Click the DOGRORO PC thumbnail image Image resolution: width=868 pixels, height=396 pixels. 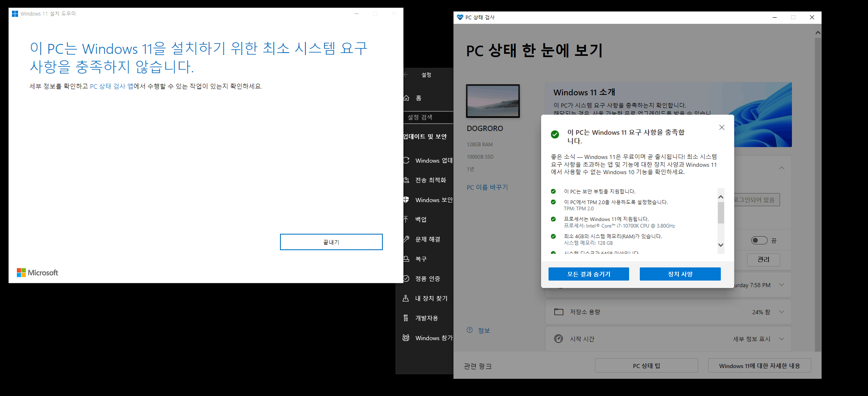(493, 101)
